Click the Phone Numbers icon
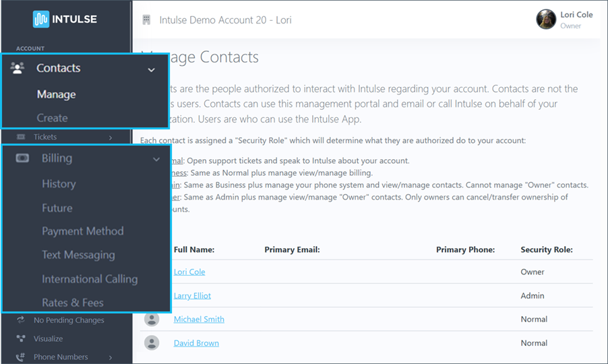This screenshot has width=608, height=364. (x=21, y=357)
